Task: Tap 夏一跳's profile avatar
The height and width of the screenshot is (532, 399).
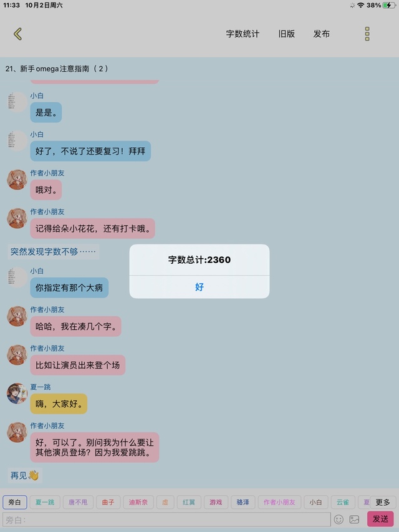Action: coord(17,394)
